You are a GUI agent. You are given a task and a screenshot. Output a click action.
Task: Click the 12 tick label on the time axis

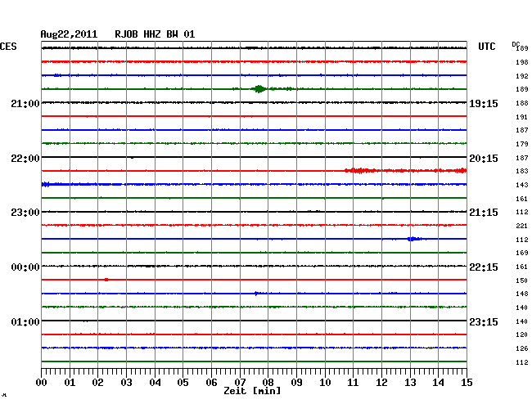click(381, 383)
